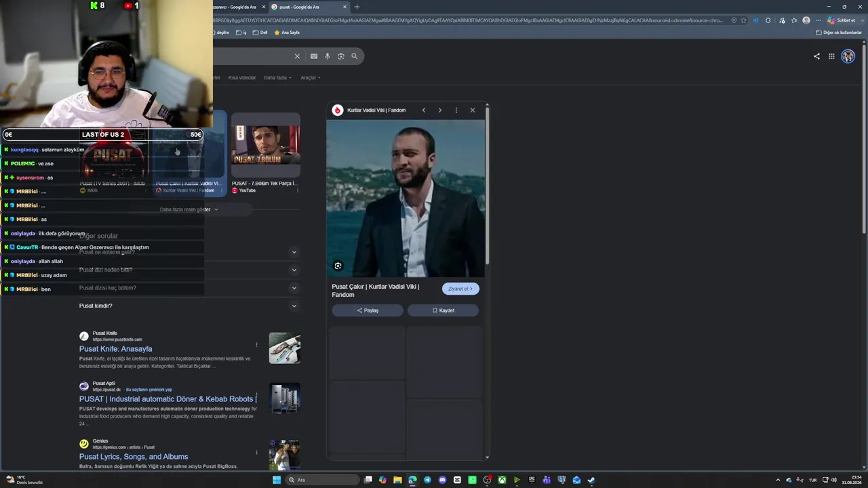Expand 'Pusat ne anlama gelir?' chevron

[294, 252]
